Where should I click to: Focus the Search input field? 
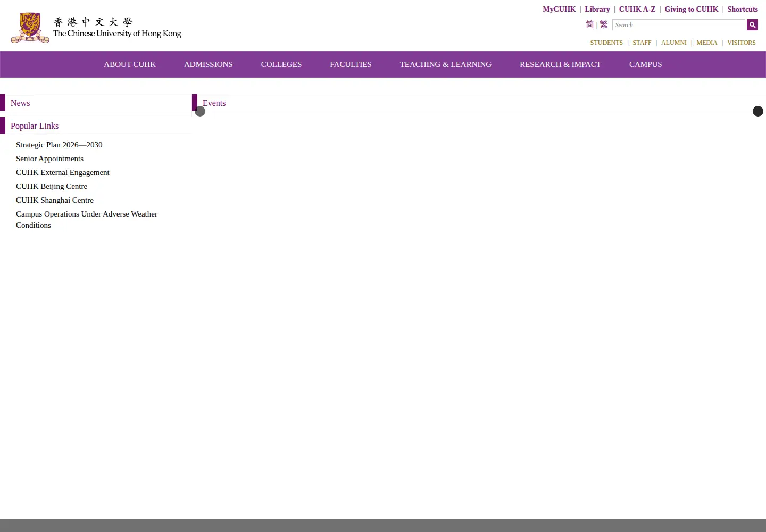(679, 25)
